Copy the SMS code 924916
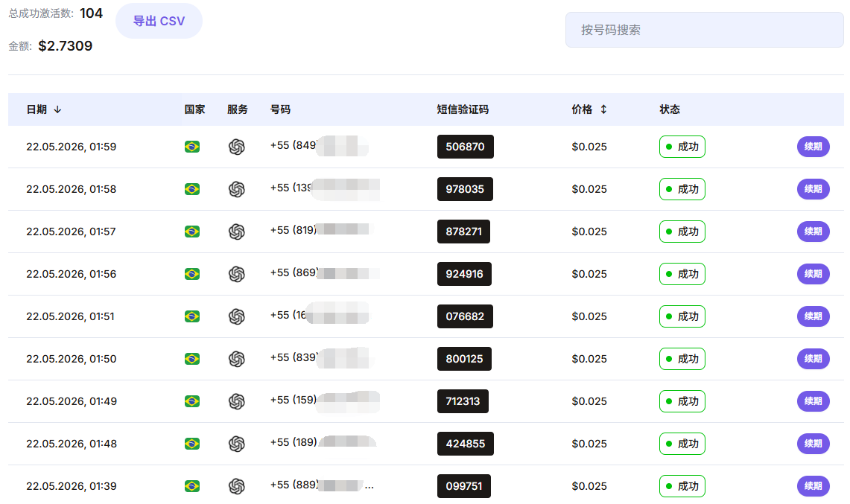Screen dimensions: 850x504 pos(464,274)
